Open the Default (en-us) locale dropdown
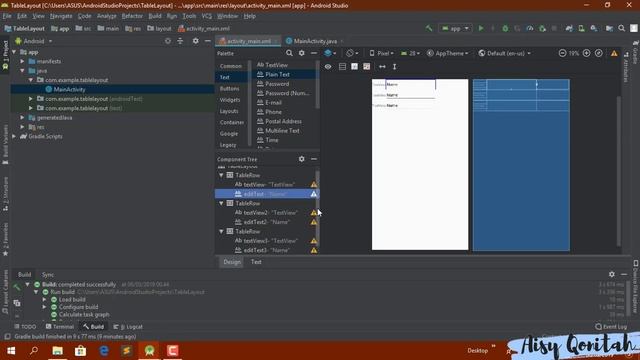Screen dimensions: 640x360 pyautogui.click(x=505, y=53)
